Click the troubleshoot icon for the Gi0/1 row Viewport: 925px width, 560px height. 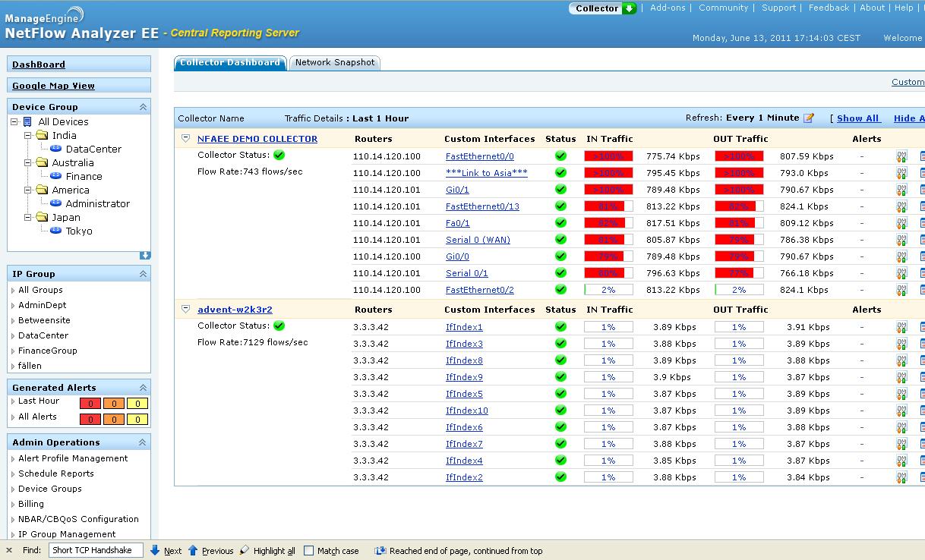pyautogui.click(x=901, y=190)
